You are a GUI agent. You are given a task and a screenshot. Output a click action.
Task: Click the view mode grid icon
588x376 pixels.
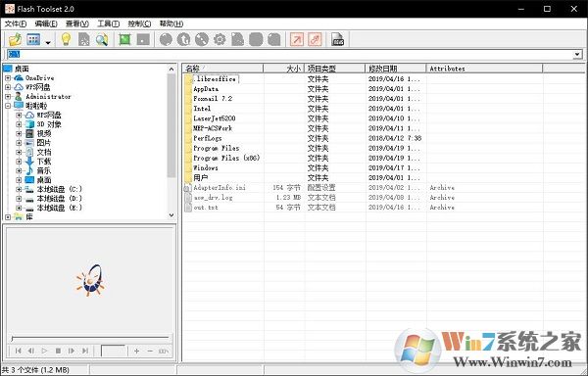tap(33, 39)
